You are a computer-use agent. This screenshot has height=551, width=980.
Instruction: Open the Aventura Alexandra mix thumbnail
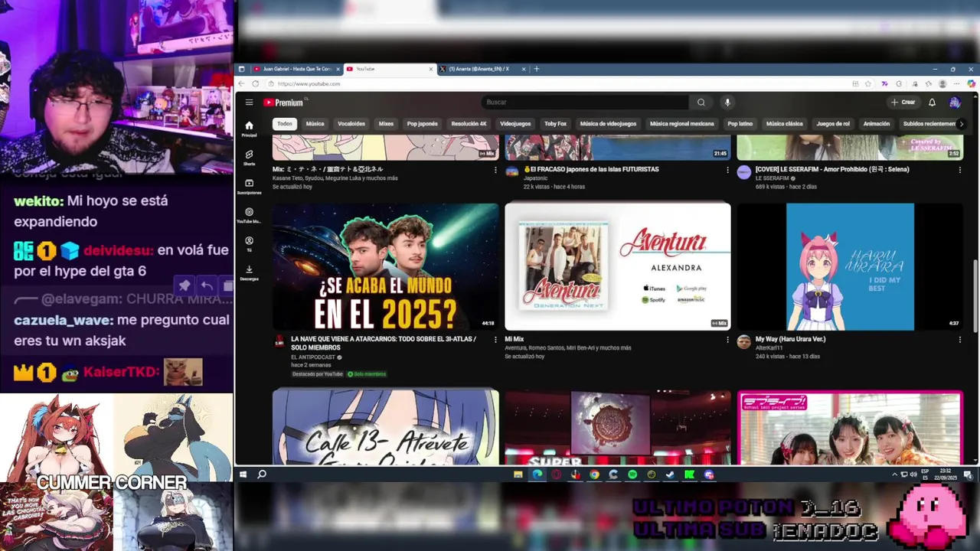(x=618, y=266)
